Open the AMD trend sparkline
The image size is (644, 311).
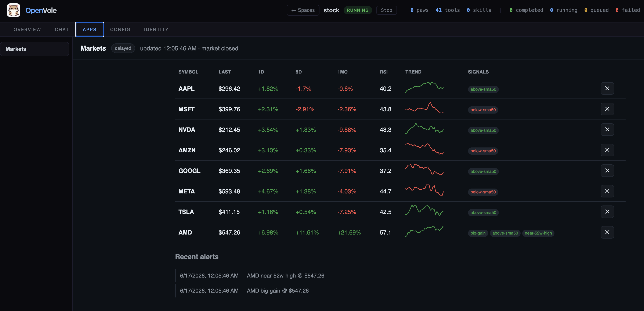tap(424, 231)
